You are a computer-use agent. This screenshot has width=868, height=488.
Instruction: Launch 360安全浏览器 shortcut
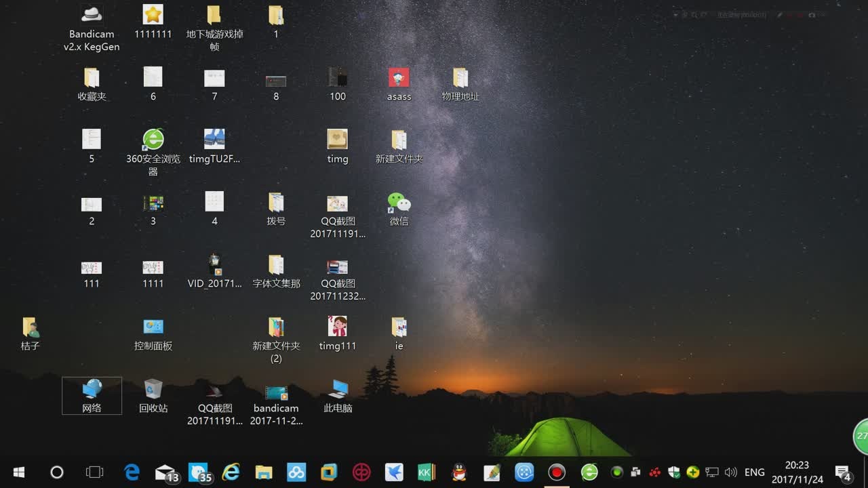pos(153,152)
